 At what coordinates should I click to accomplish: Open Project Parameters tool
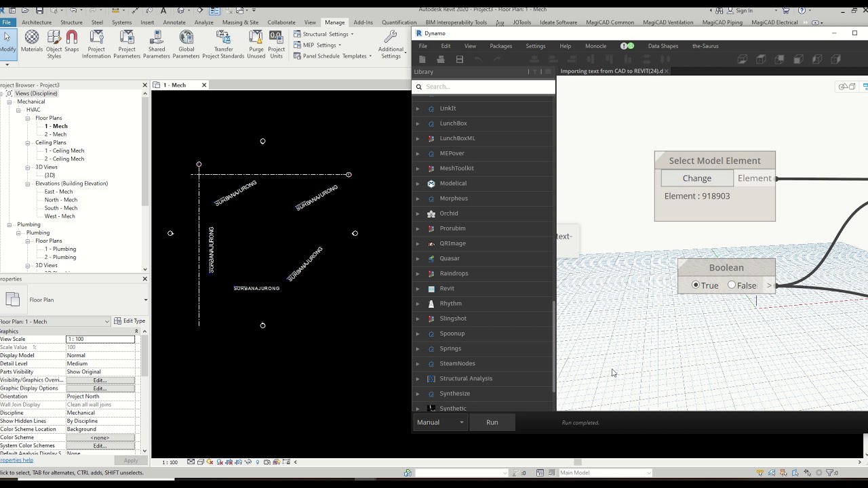click(127, 45)
